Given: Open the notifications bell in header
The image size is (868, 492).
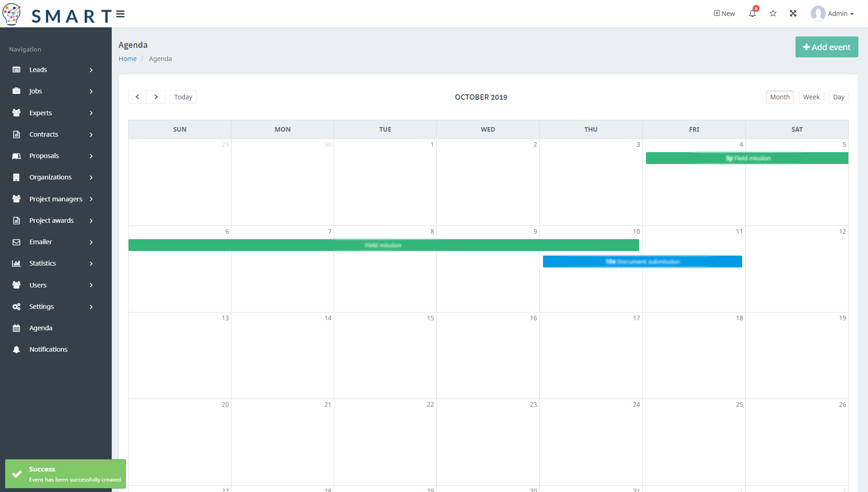Looking at the screenshot, I should (x=752, y=14).
